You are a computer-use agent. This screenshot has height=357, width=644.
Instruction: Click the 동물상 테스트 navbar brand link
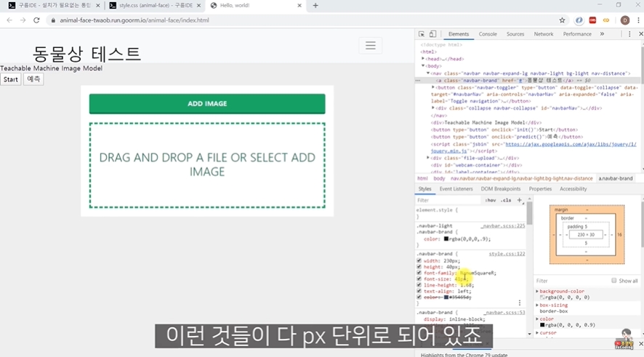click(86, 54)
